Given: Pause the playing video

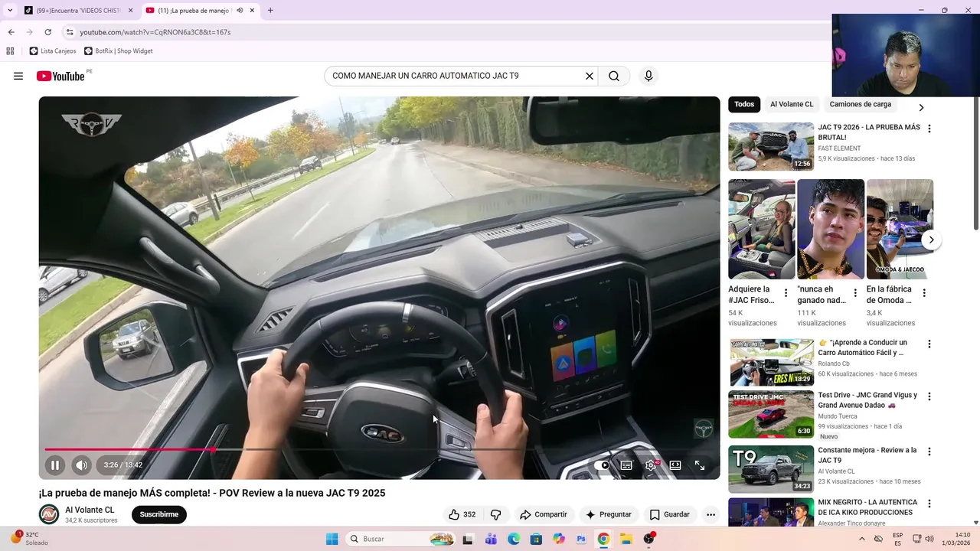Looking at the screenshot, I should pyautogui.click(x=55, y=465).
